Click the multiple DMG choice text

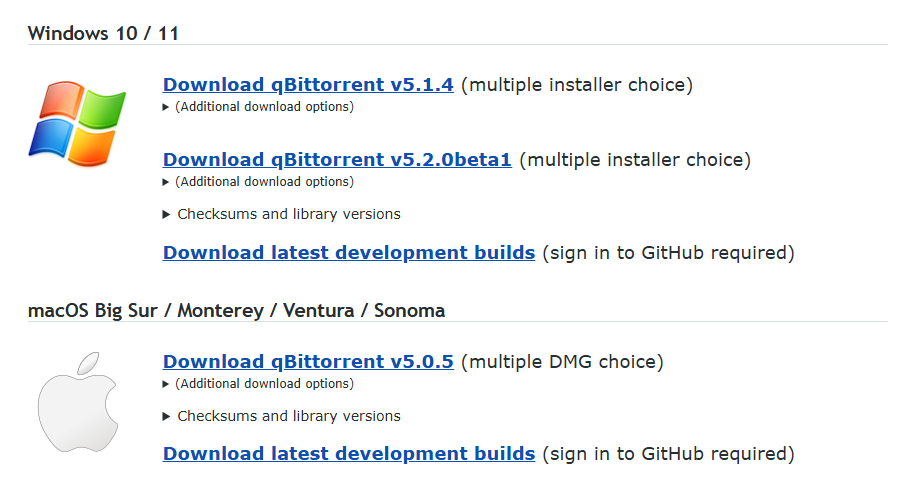click(562, 362)
